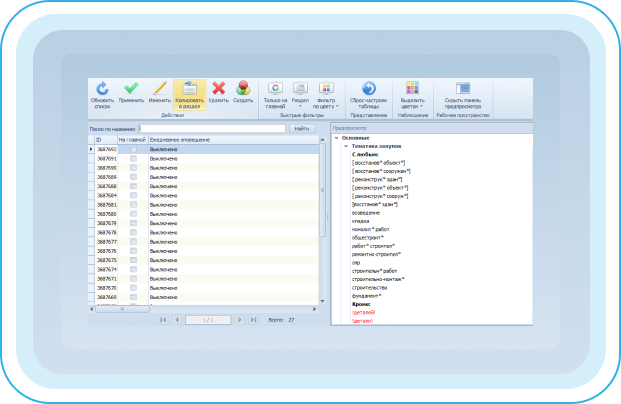
Task: Click the Создать colored-balls icon
Action: [x=243, y=88]
